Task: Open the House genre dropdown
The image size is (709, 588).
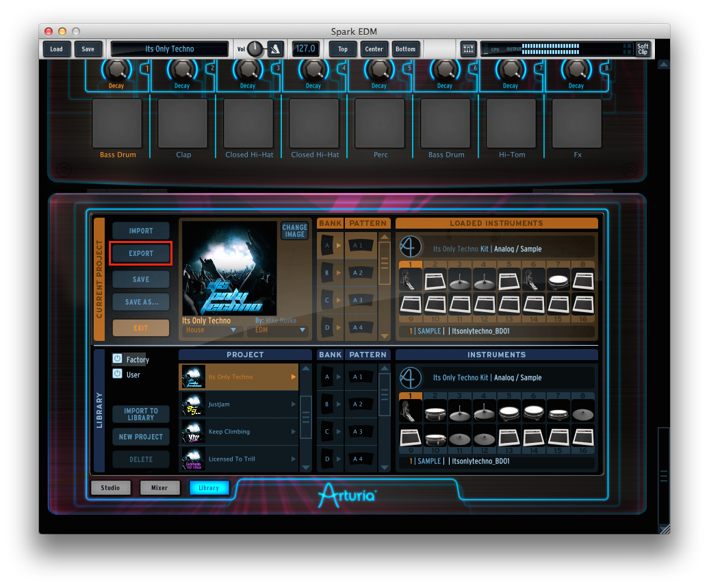Action: [x=213, y=330]
